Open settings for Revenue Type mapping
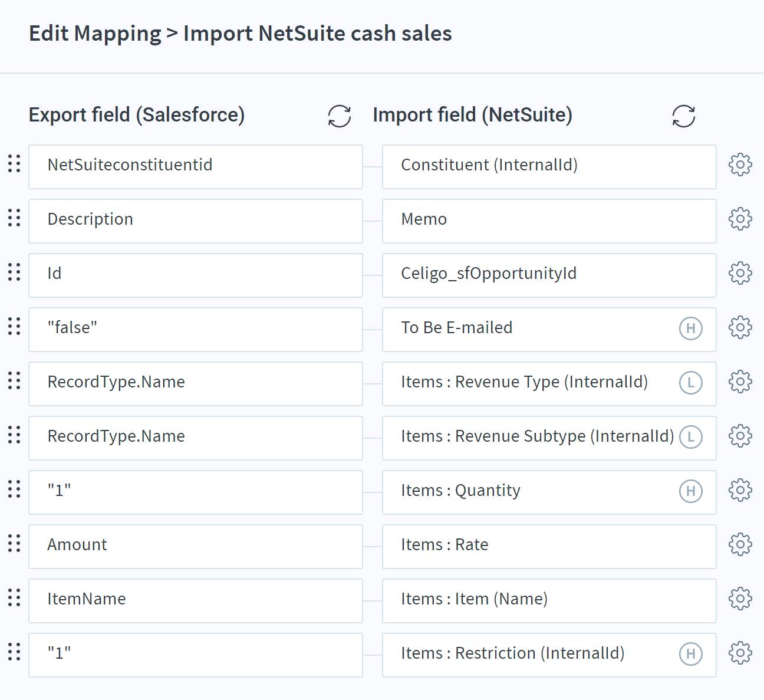 pos(740,382)
